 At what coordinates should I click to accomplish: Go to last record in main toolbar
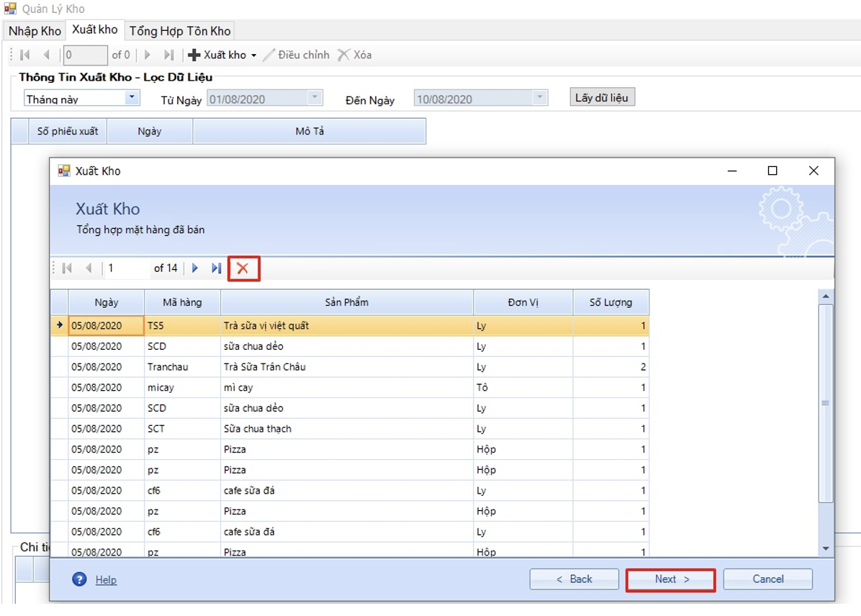point(168,55)
